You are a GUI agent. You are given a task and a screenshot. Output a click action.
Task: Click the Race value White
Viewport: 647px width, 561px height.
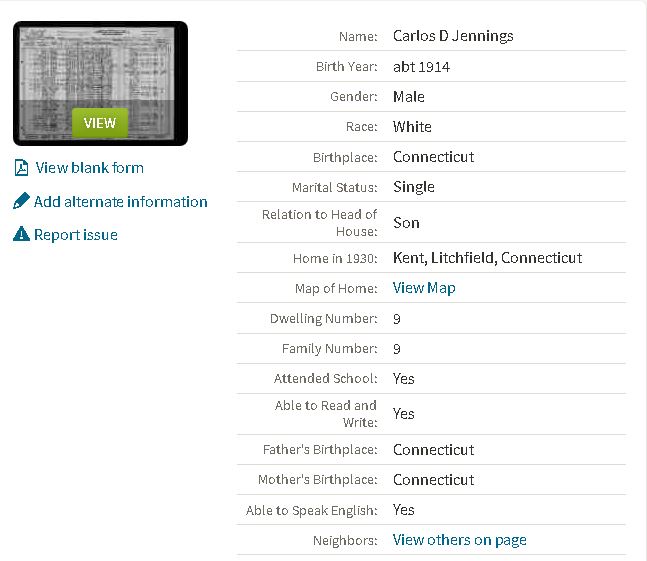point(412,127)
